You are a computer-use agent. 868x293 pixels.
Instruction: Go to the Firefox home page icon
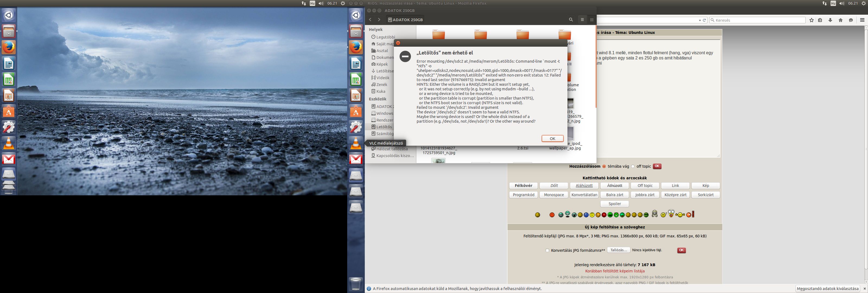840,20
